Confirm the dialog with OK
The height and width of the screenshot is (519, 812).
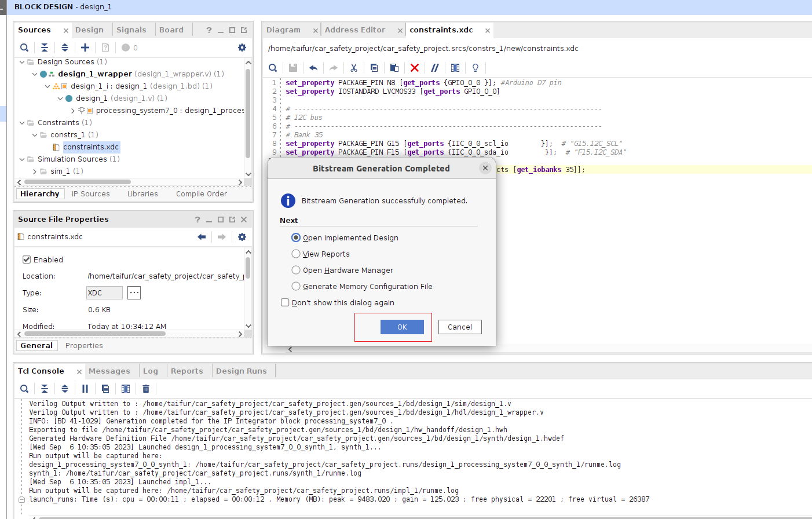click(402, 327)
